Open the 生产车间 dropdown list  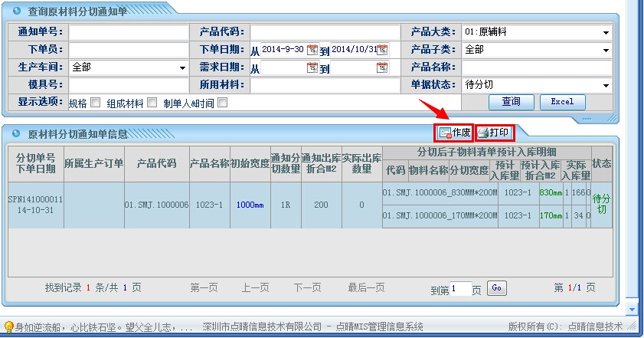[182, 67]
